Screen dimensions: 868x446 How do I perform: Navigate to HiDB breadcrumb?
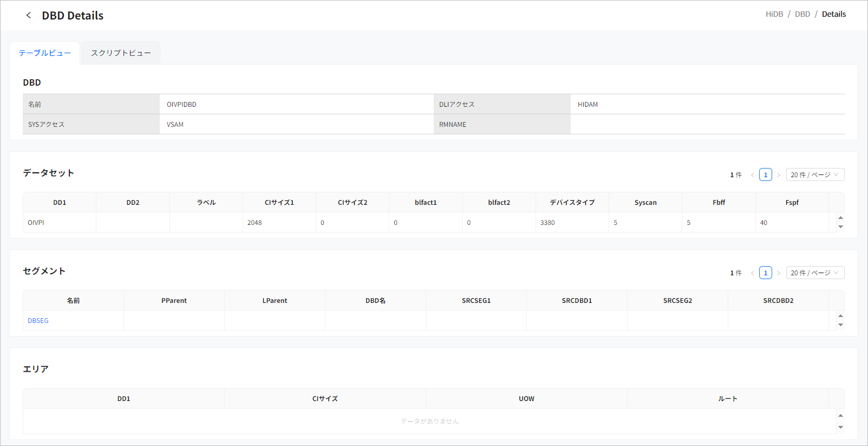[774, 14]
